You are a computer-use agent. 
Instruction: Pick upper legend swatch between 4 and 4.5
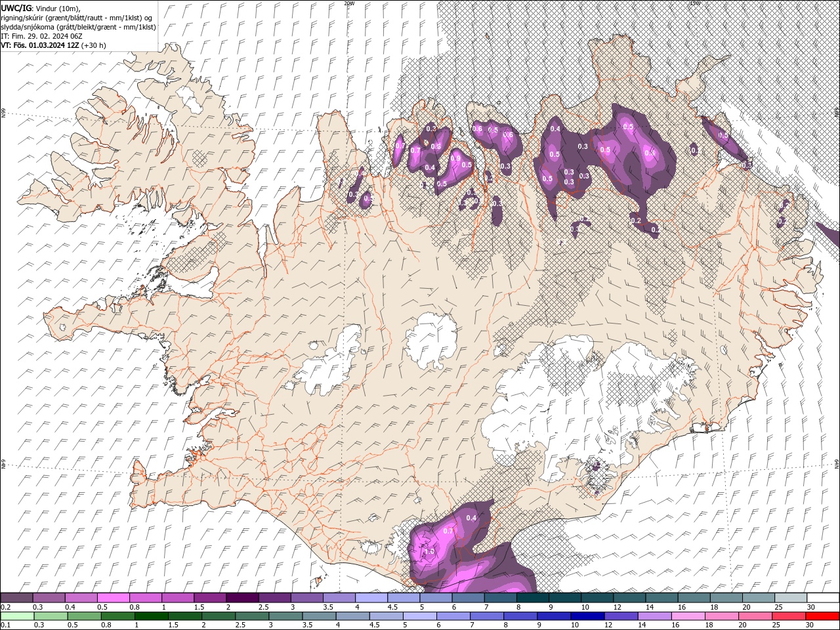pos(371,598)
